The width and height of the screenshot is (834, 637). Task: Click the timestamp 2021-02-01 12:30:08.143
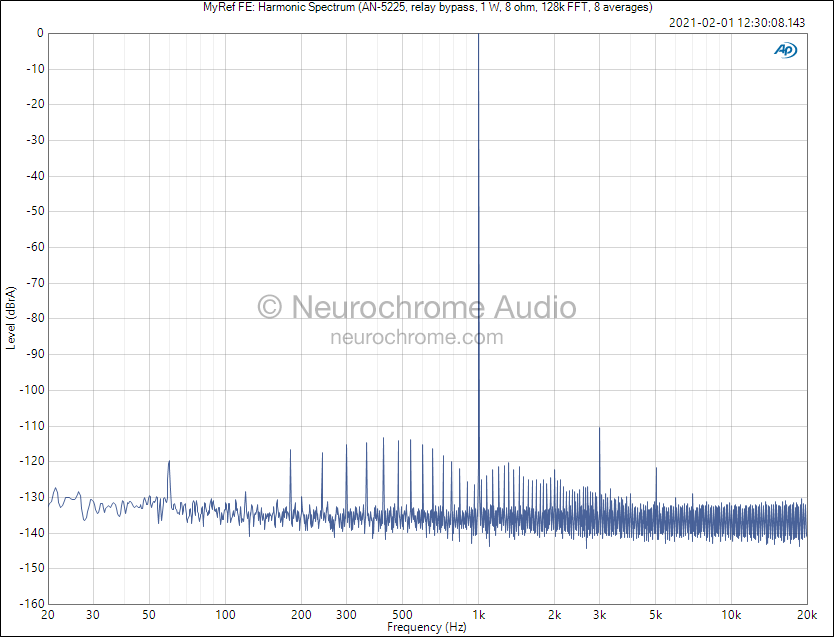coord(737,22)
